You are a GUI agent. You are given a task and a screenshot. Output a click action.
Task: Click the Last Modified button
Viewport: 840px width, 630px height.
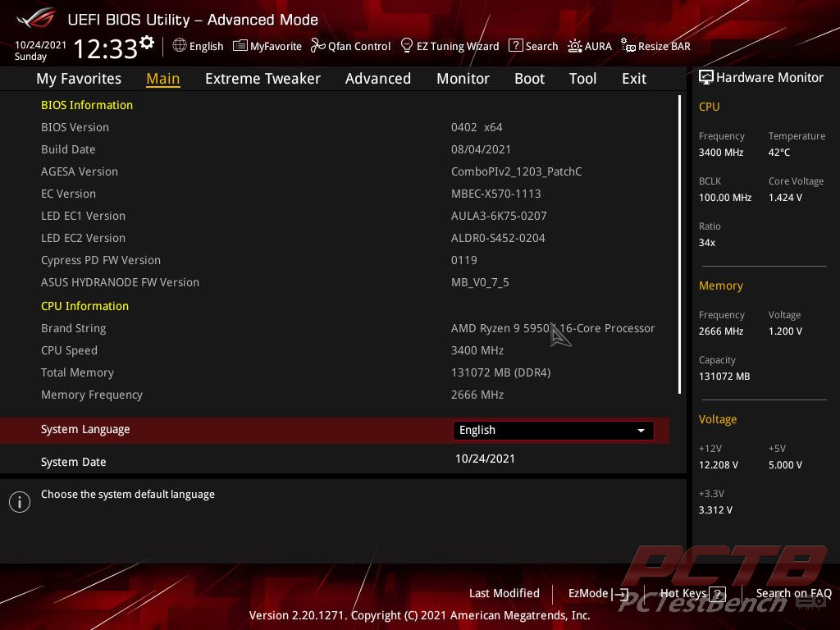[x=504, y=593]
